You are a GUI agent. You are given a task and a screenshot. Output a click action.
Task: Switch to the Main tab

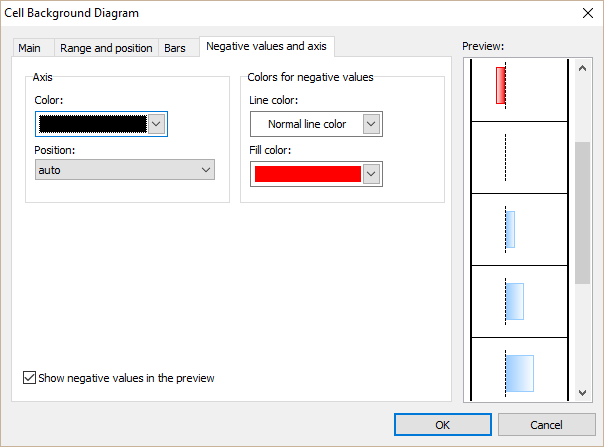coord(29,48)
